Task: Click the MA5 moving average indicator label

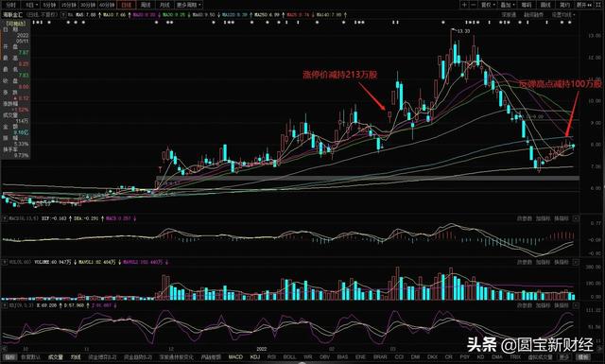Action: coord(85,15)
